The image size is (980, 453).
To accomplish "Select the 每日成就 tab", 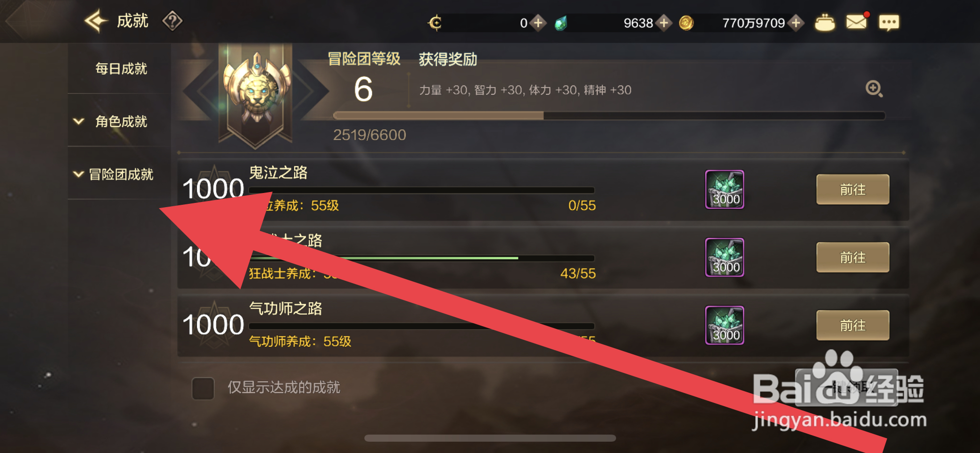I will 121,69.
